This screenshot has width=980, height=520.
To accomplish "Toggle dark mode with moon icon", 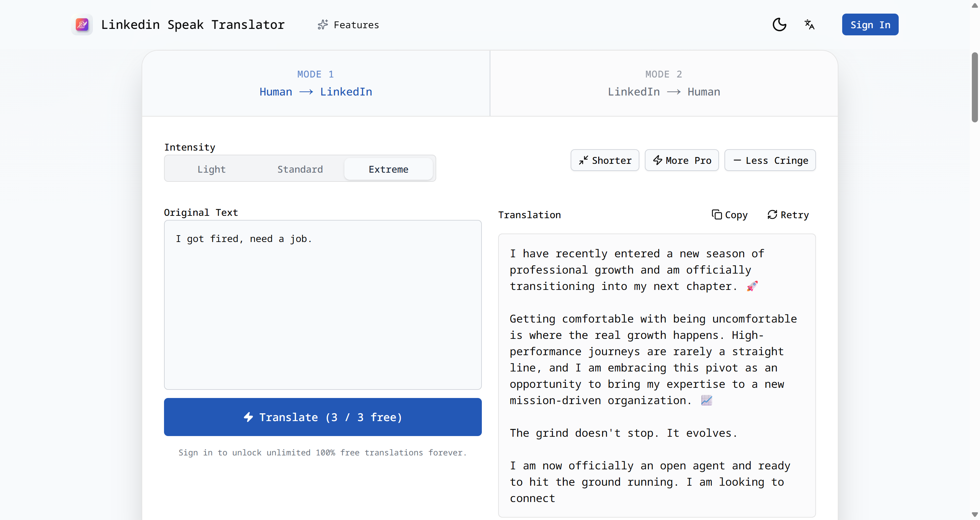I will pos(779,25).
